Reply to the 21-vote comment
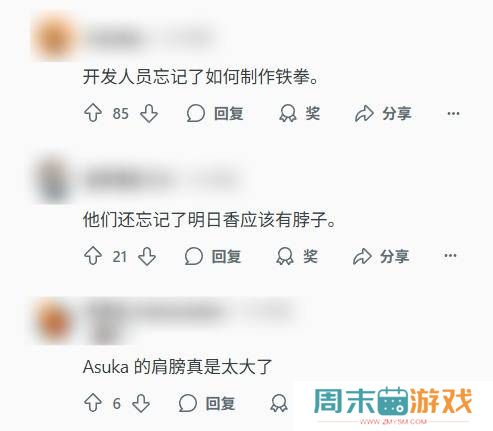Screen dimensions: 493x431 tap(213, 256)
